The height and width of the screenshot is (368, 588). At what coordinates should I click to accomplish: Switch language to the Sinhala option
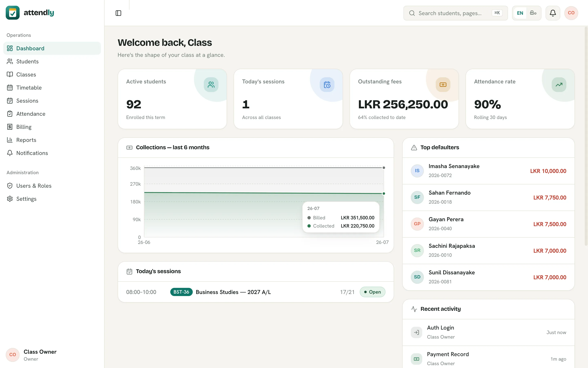click(x=533, y=13)
